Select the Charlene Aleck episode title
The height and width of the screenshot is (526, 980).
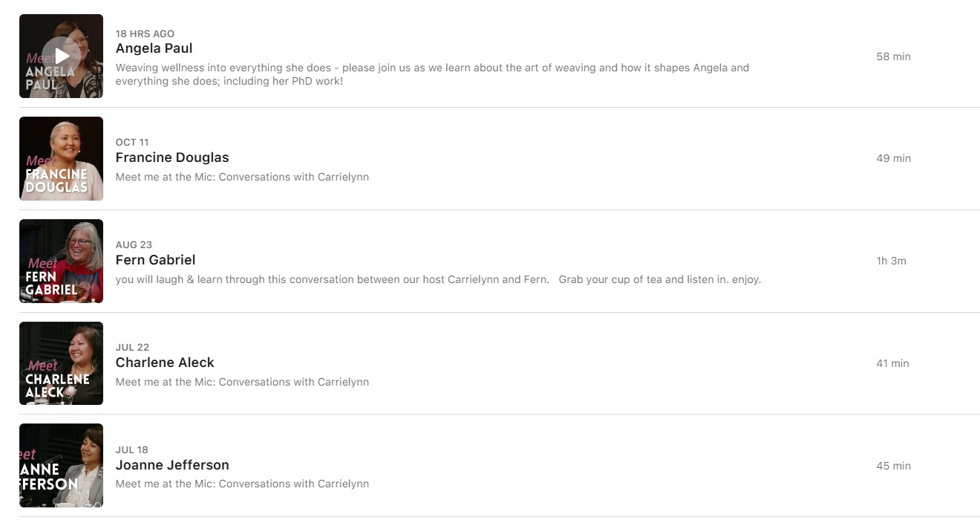click(x=165, y=363)
